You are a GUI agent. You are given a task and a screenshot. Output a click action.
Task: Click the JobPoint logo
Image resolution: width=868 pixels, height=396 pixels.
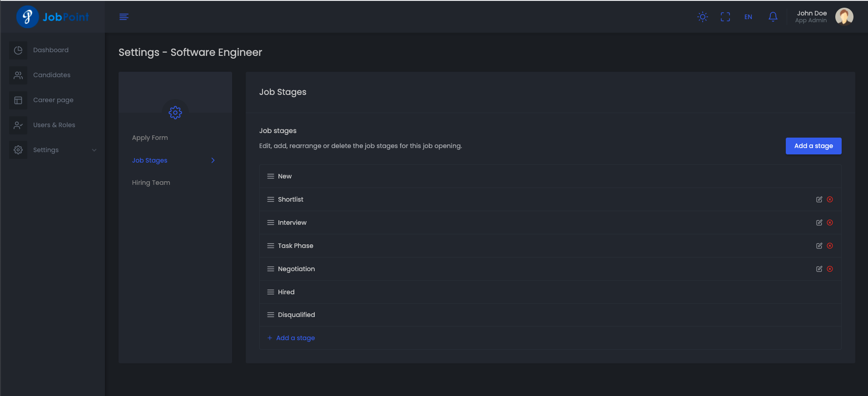click(x=53, y=17)
